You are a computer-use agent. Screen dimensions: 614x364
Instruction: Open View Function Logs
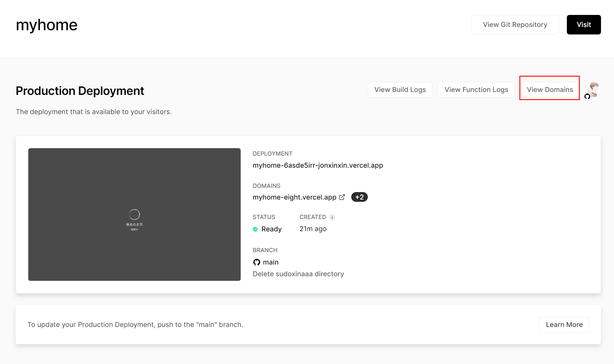tap(476, 90)
